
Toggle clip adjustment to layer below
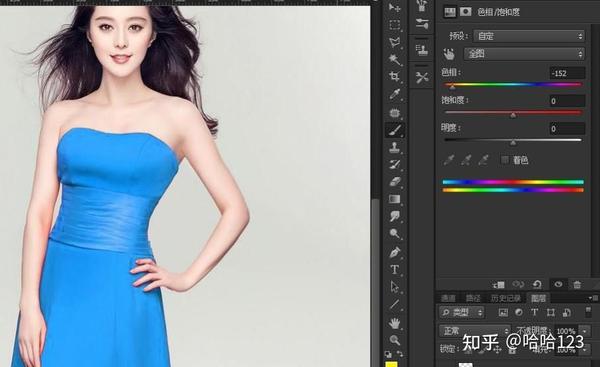point(499,284)
